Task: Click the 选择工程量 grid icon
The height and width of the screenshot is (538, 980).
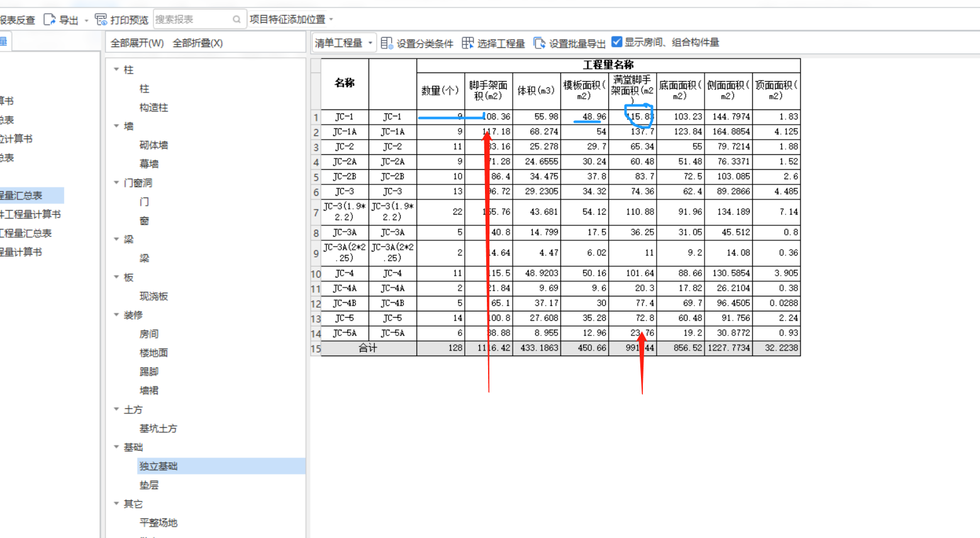Action: [468, 43]
